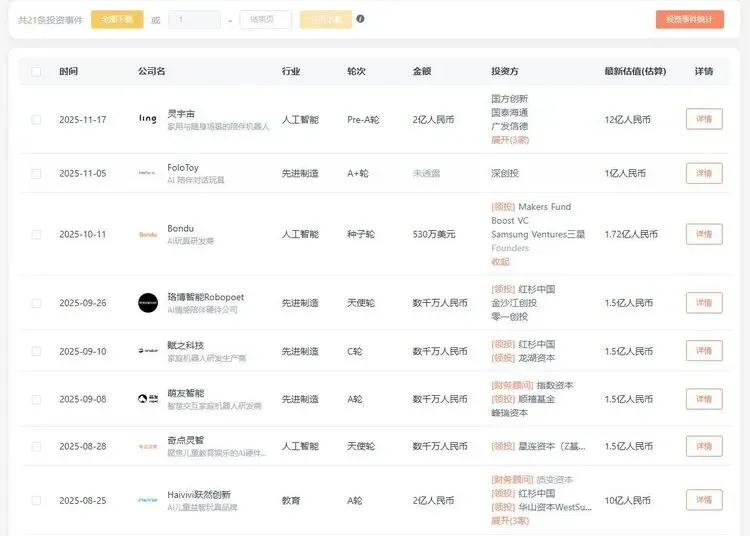Click investor Samsung Ventures三星

538,234
